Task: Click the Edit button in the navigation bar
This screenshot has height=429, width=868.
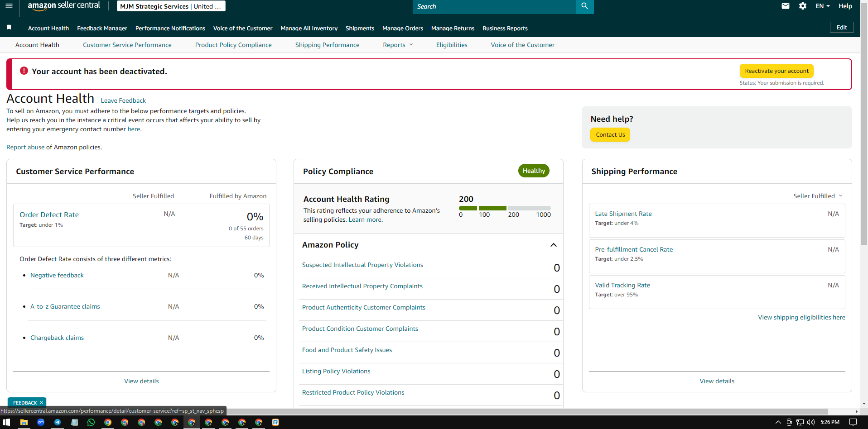Action: pyautogui.click(x=842, y=27)
